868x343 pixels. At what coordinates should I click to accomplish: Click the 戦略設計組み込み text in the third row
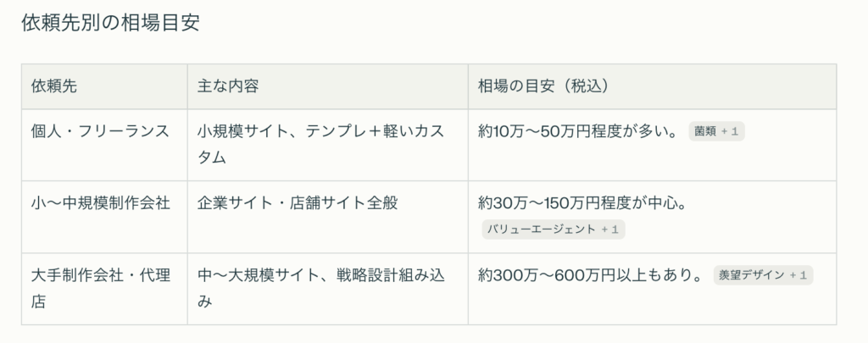tap(390, 275)
